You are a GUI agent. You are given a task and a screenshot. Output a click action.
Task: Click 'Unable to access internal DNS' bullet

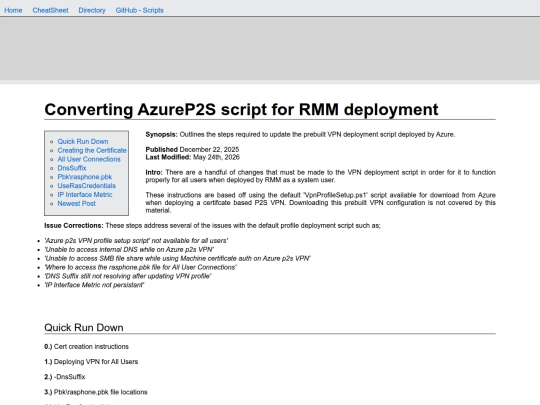click(129, 250)
